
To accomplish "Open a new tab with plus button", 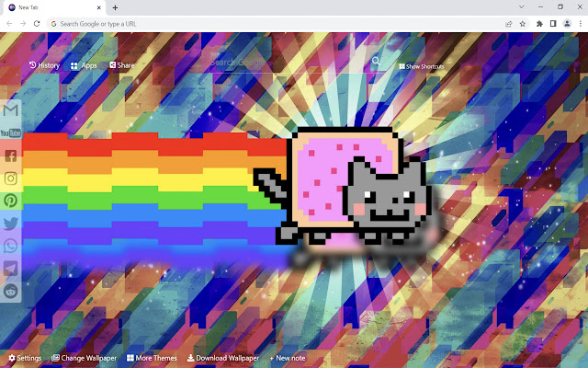I will (x=115, y=7).
